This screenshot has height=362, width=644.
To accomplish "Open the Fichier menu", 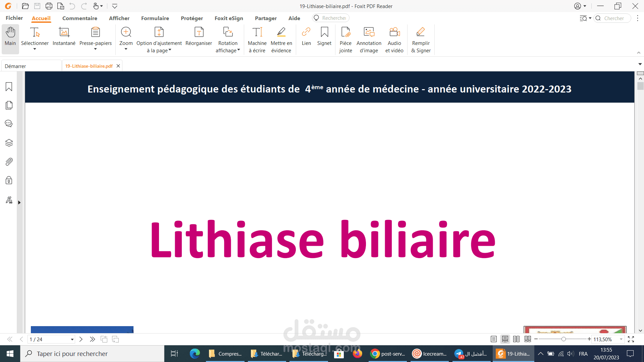I will (x=14, y=18).
